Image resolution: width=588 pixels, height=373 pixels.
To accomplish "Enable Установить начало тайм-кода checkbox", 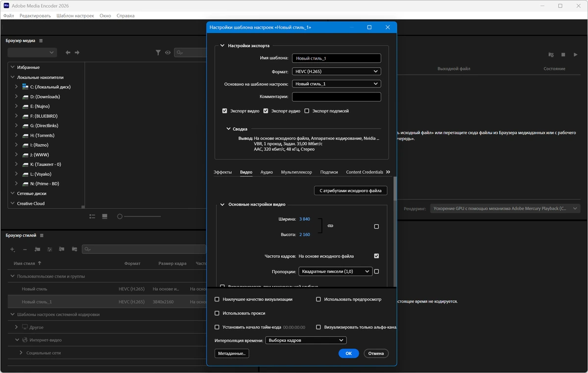I will pos(217,327).
